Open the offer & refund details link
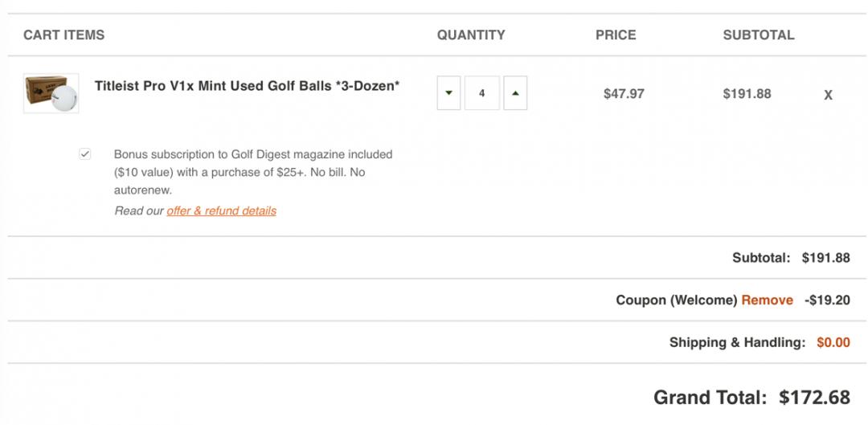The width and height of the screenshot is (868, 425). [x=221, y=210]
